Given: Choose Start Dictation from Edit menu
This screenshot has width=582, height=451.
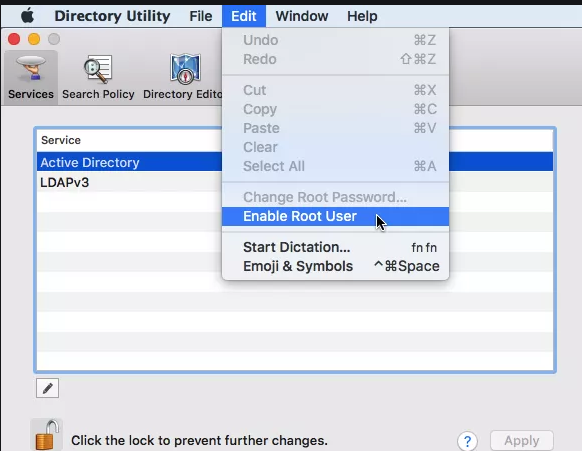Looking at the screenshot, I should pos(336,247).
